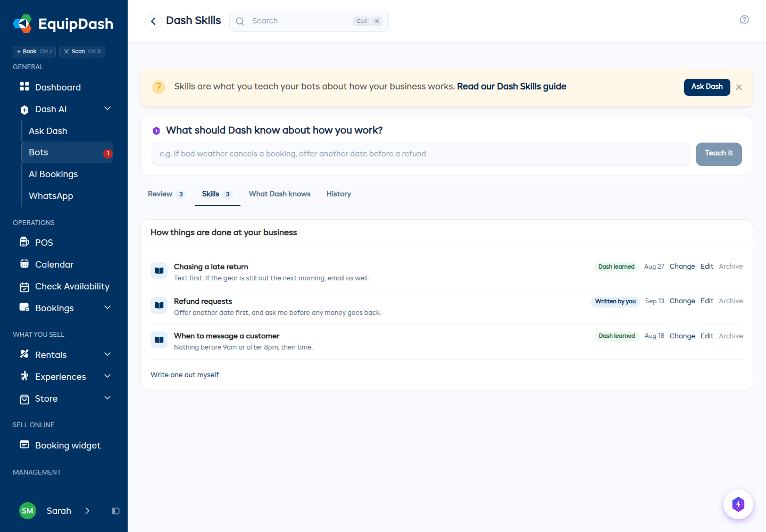
Task: Click the Ask Dash button in banner
Action: (707, 87)
